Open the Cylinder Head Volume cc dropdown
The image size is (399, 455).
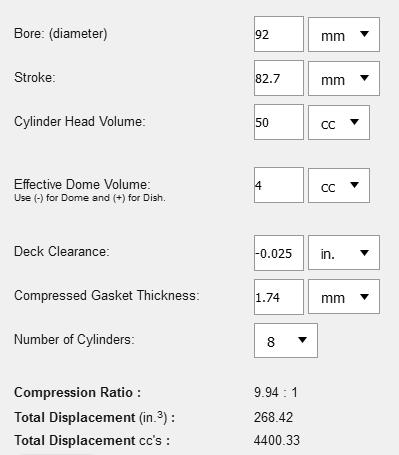(x=339, y=122)
